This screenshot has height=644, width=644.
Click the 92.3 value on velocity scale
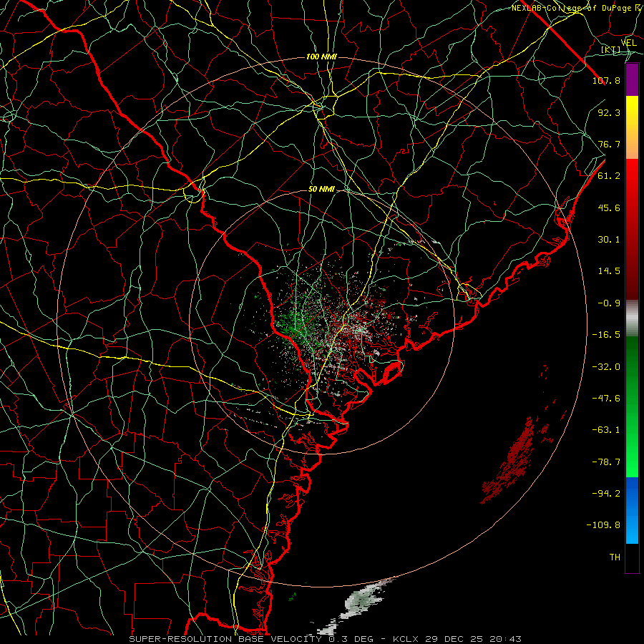tap(609, 112)
